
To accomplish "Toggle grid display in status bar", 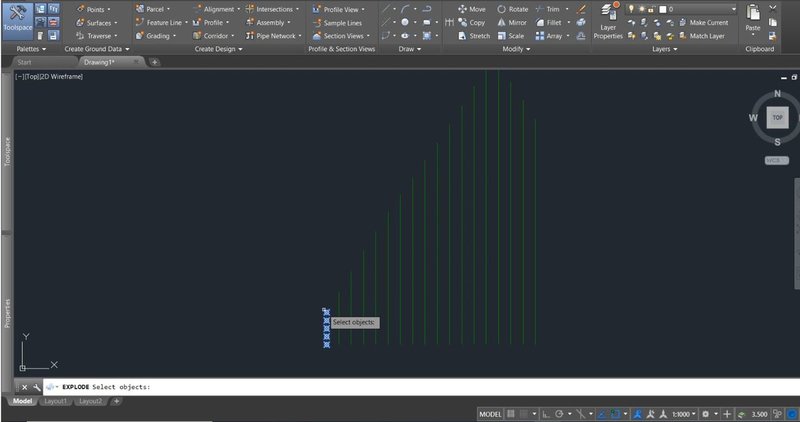I will point(511,414).
